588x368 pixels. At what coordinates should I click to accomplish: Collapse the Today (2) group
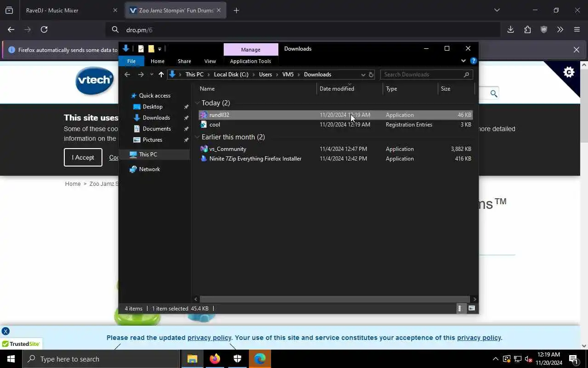click(x=197, y=103)
